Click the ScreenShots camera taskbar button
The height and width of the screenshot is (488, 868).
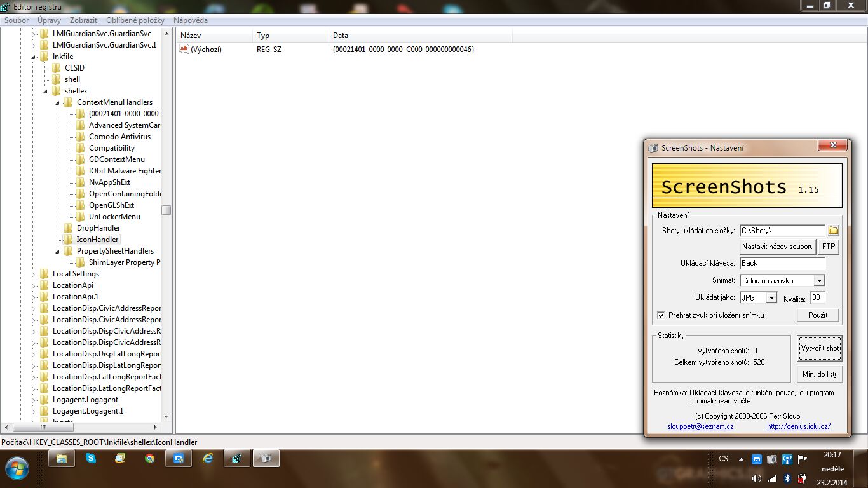(x=266, y=458)
